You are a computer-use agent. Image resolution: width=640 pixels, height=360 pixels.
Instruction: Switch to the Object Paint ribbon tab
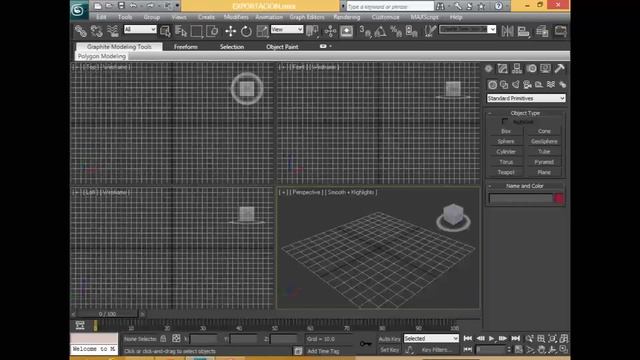point(282,47)
